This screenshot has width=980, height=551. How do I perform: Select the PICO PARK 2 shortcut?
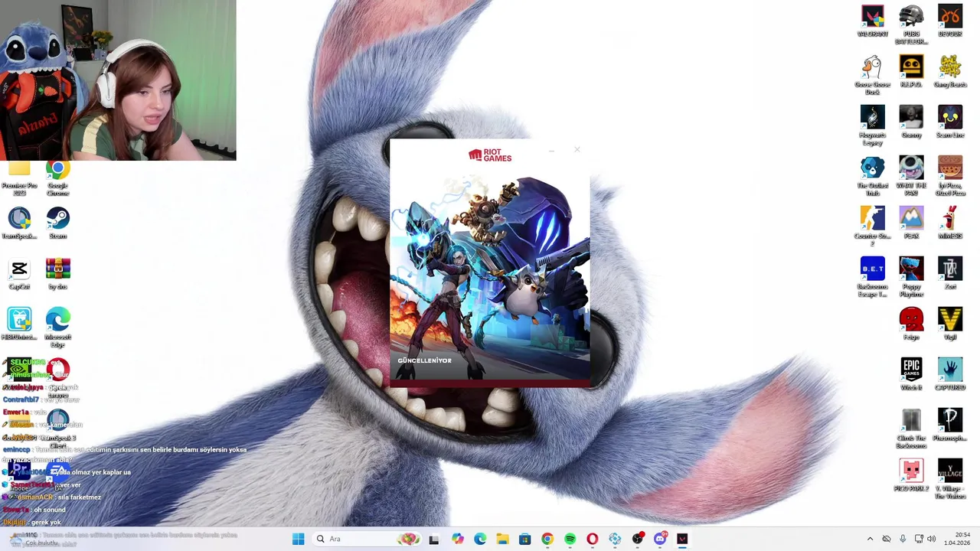tap(911, 475)
